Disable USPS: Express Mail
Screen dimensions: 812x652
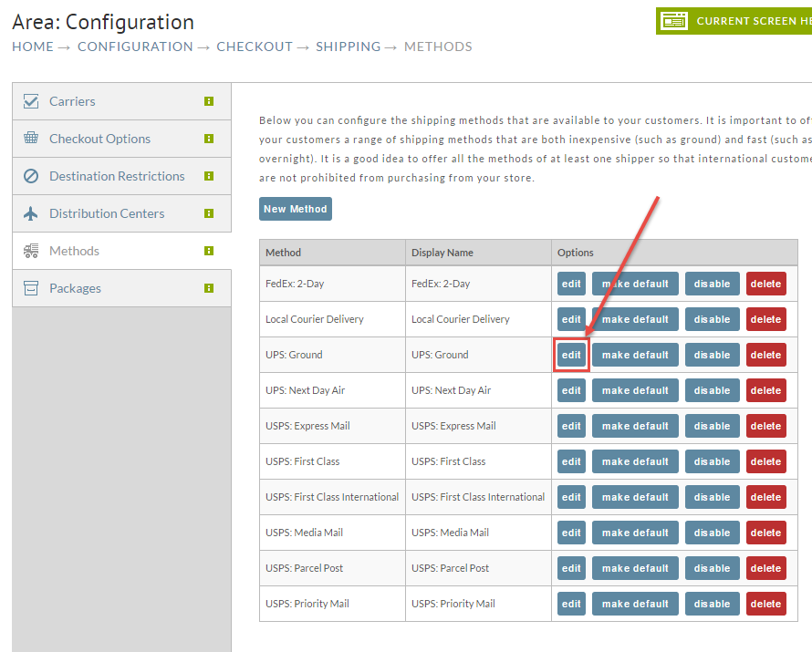tap(712, 426)
